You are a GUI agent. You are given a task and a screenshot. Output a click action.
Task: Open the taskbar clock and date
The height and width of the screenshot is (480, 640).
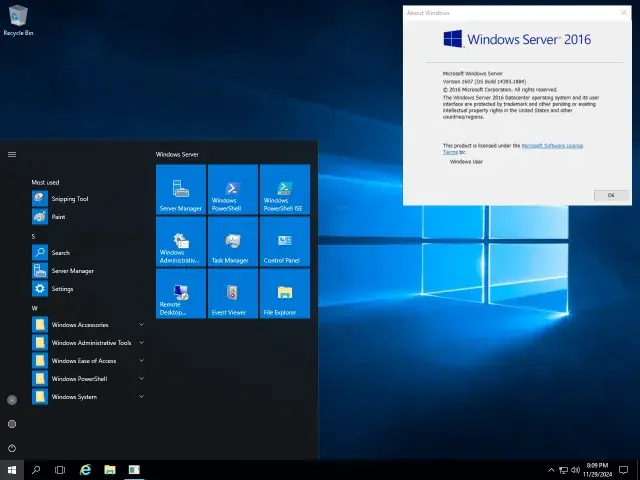[598, 470]
